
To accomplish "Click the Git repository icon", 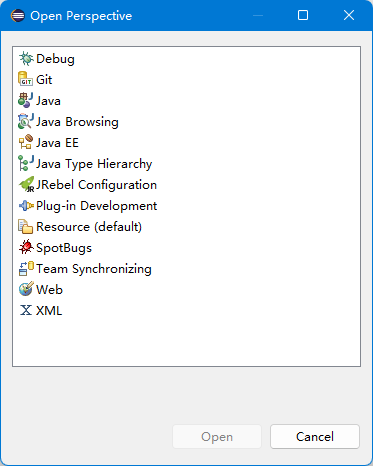I will pos(26,80).
